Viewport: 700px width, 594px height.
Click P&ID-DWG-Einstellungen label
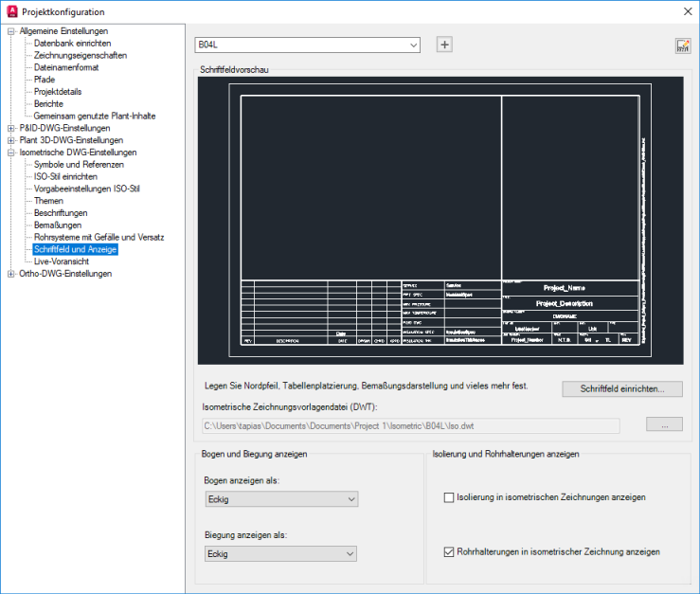point(64,128)
